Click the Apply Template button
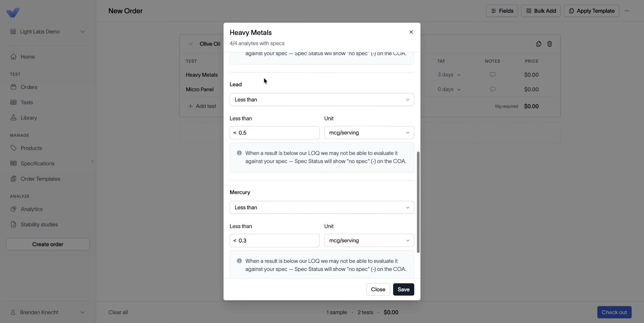This screenshot has width=644, height=323. coord(591,11)
